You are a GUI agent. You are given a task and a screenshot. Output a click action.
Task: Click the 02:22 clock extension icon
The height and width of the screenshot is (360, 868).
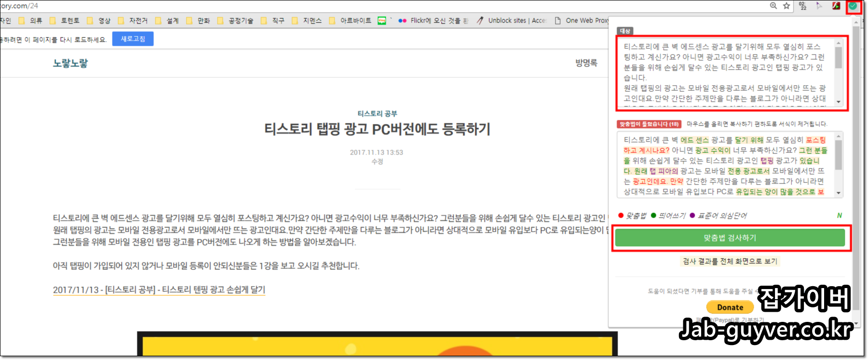click(803, 6)
